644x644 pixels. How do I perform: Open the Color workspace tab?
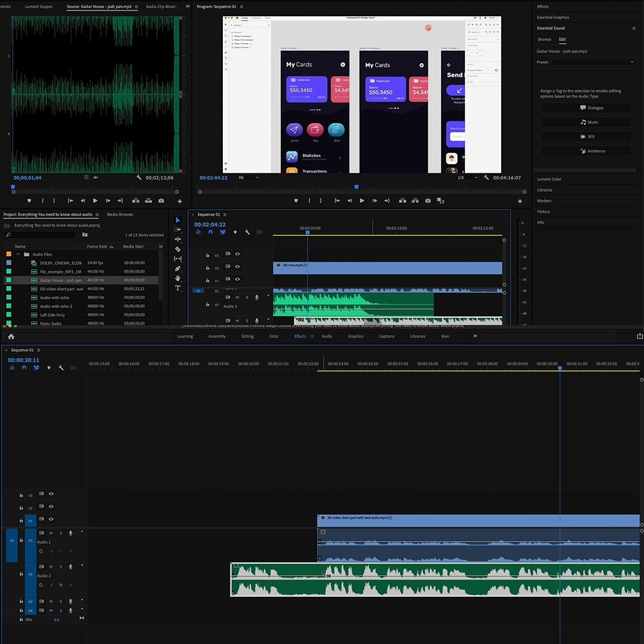tap(274, 336)
